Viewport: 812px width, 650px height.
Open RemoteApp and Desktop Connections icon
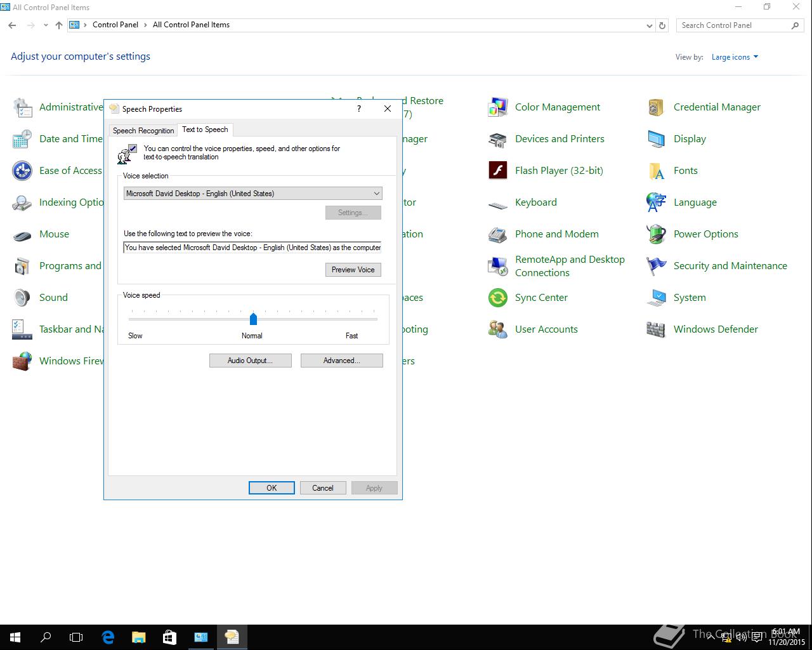point(498,266)
